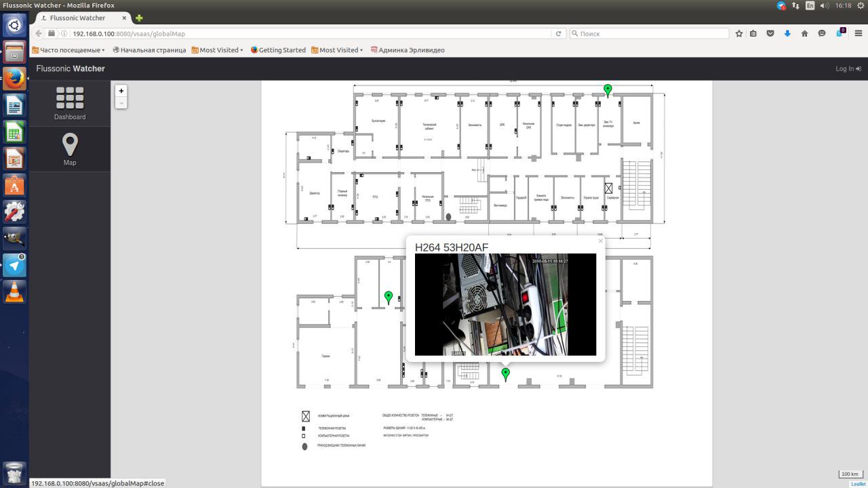Screen dimensions: 868x488
Task: Save page to Pocket
Action: coord(770,33)
